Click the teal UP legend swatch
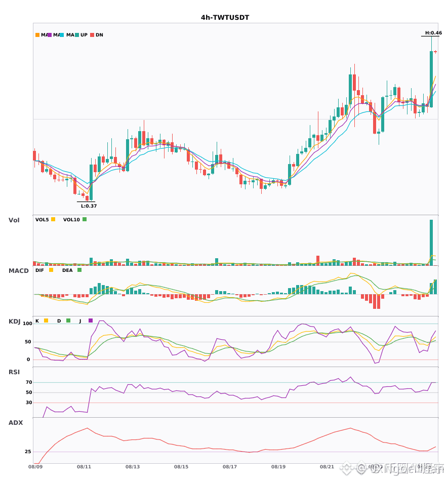 pos(77,35)
